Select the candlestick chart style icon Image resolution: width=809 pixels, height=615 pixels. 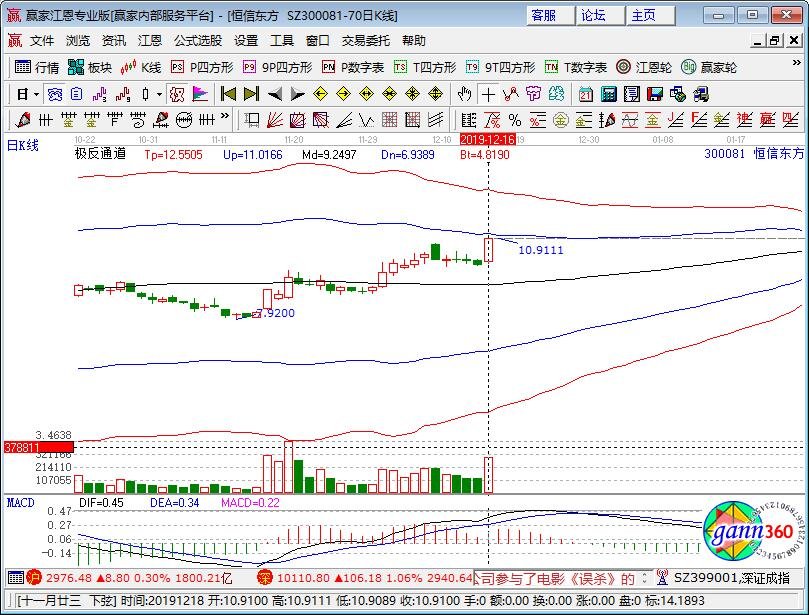click(146, 94)
